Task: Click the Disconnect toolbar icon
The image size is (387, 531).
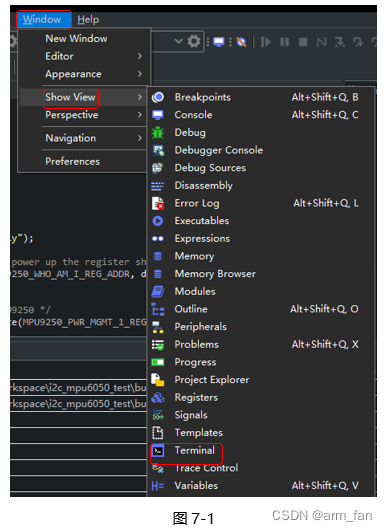Action: pos(321,42)
